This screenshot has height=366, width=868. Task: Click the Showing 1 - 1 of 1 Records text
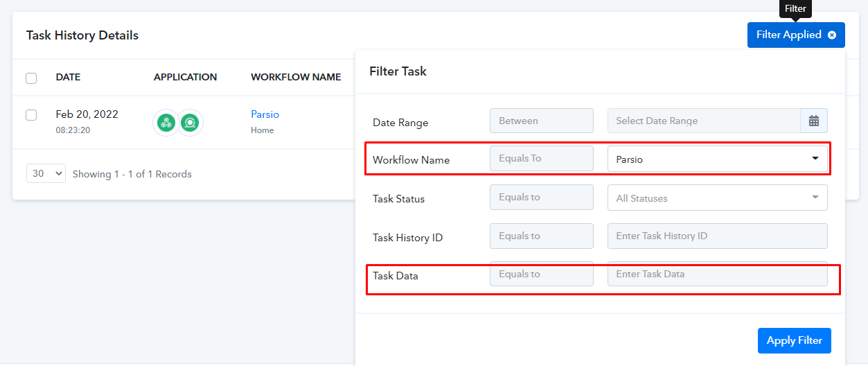(132, 174)
